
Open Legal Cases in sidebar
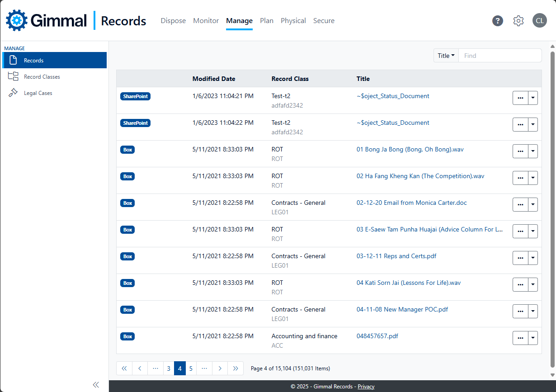point(38,93)
